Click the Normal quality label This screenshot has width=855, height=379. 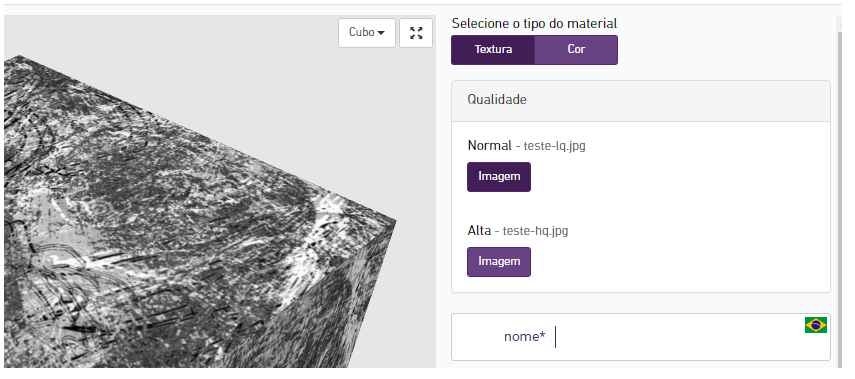pos(490,146)
